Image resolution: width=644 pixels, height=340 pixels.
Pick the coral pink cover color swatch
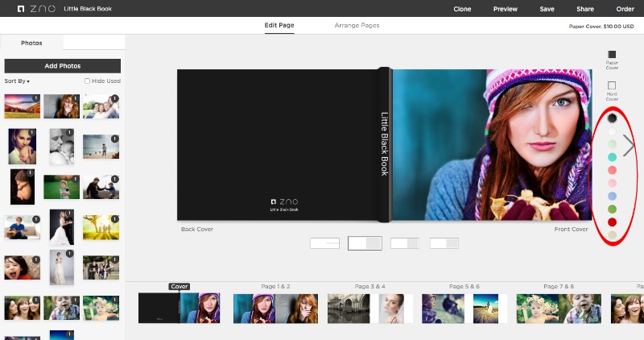pyautogui.click(x=612, y=170)
